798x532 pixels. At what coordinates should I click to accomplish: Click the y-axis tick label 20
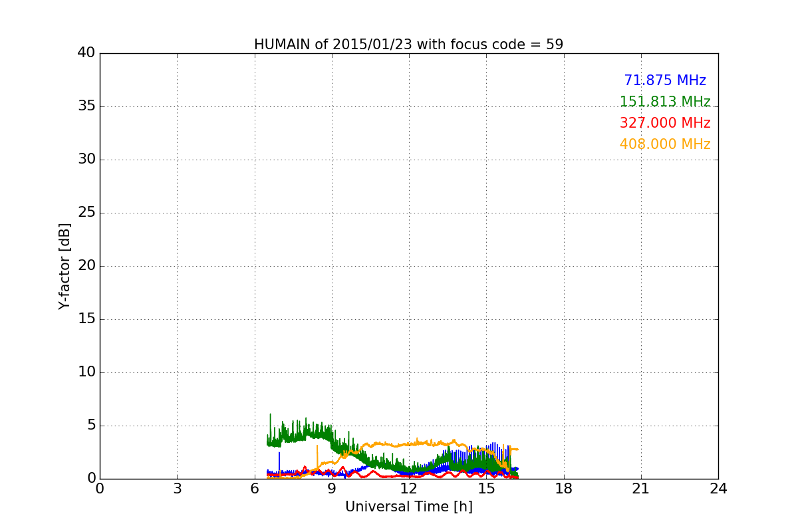click(x=86, y=266)
